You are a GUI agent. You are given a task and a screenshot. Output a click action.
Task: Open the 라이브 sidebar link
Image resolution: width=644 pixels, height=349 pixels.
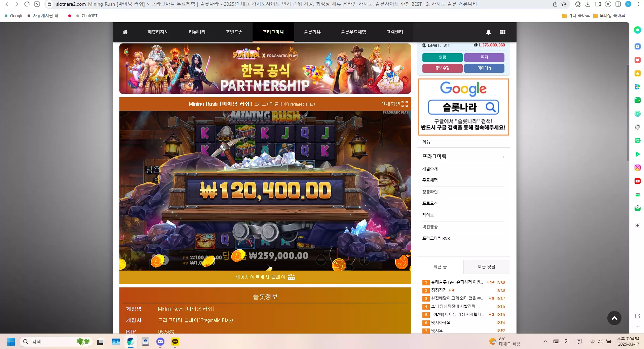pos(428,215)
